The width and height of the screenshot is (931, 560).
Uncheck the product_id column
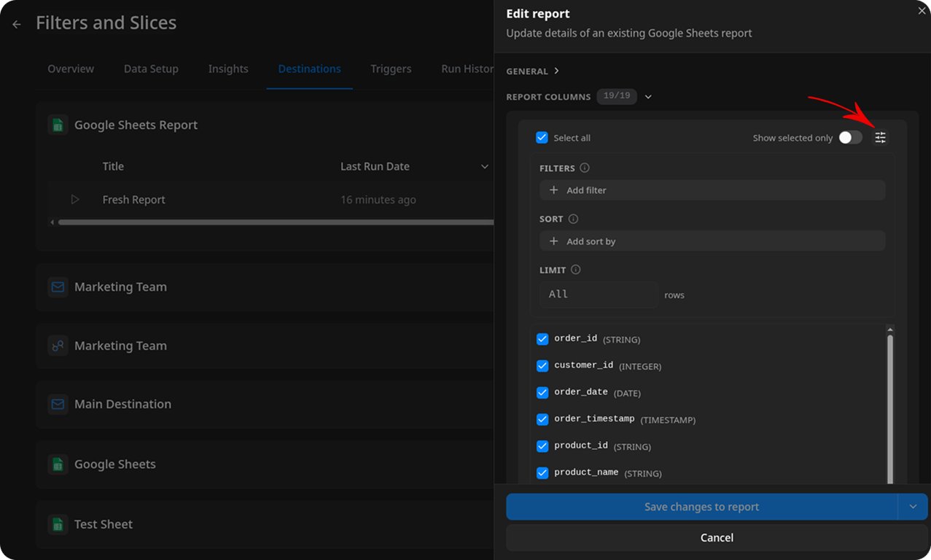pyautogui.click(x=542, y=446)
